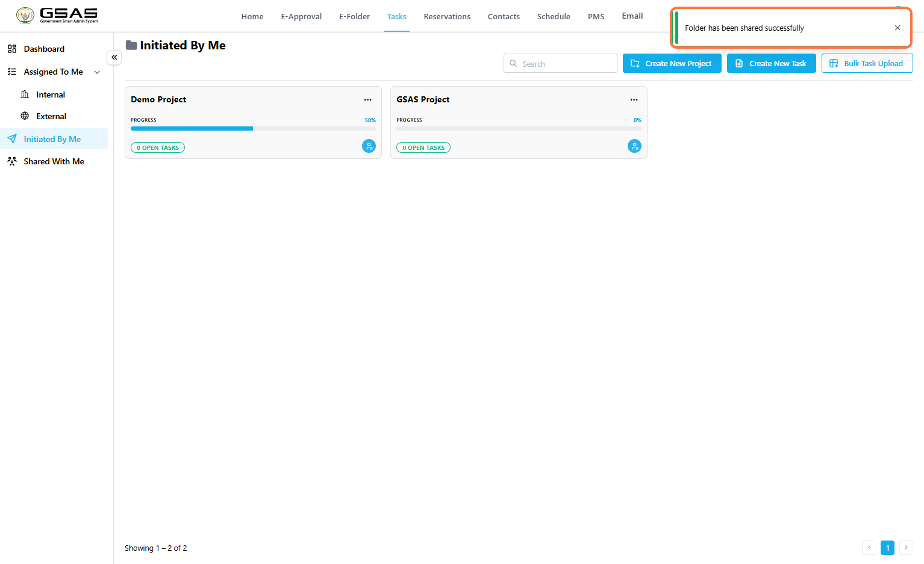
Task: Click Demo Project progress bar
Action: (x=253, y=128)
